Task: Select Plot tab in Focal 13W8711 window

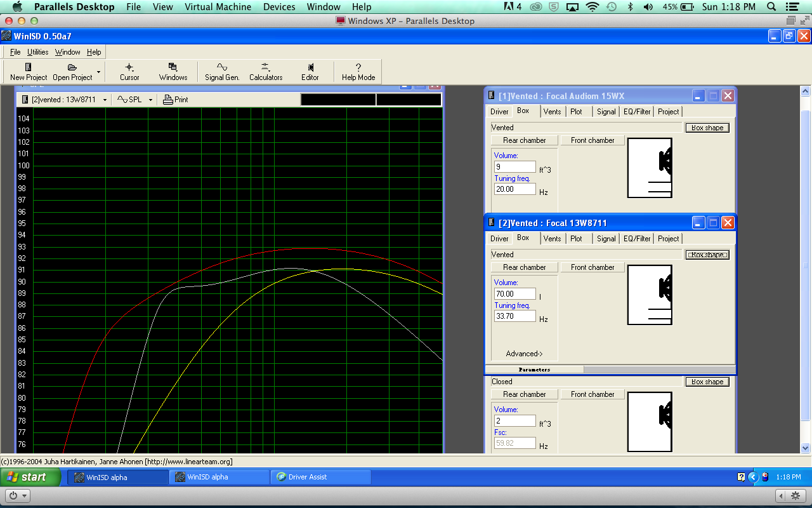Action: coord(576,239)
